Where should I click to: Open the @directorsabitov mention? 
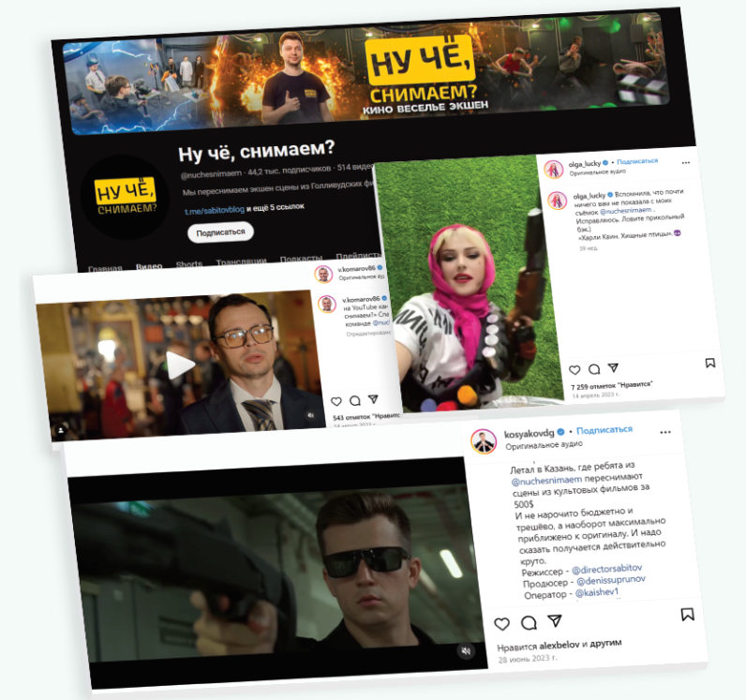tap(606, 569)
